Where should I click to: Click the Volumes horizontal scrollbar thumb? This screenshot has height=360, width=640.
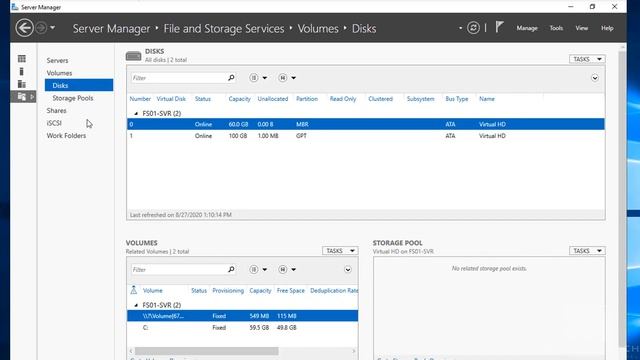[x=207, y=351]
